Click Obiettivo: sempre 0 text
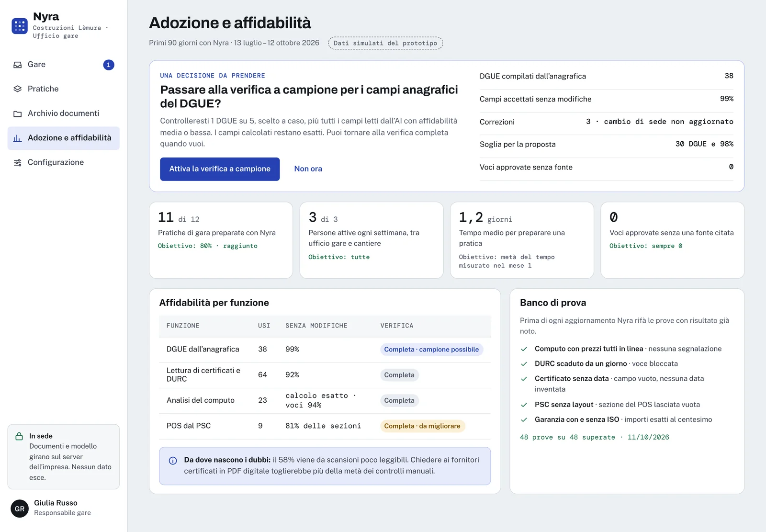 646,246
